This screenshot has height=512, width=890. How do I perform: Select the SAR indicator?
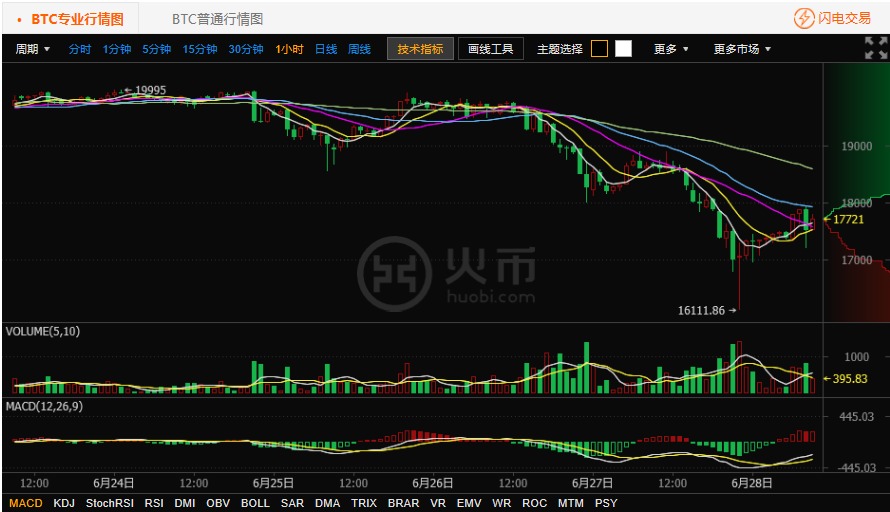point(292,503)
